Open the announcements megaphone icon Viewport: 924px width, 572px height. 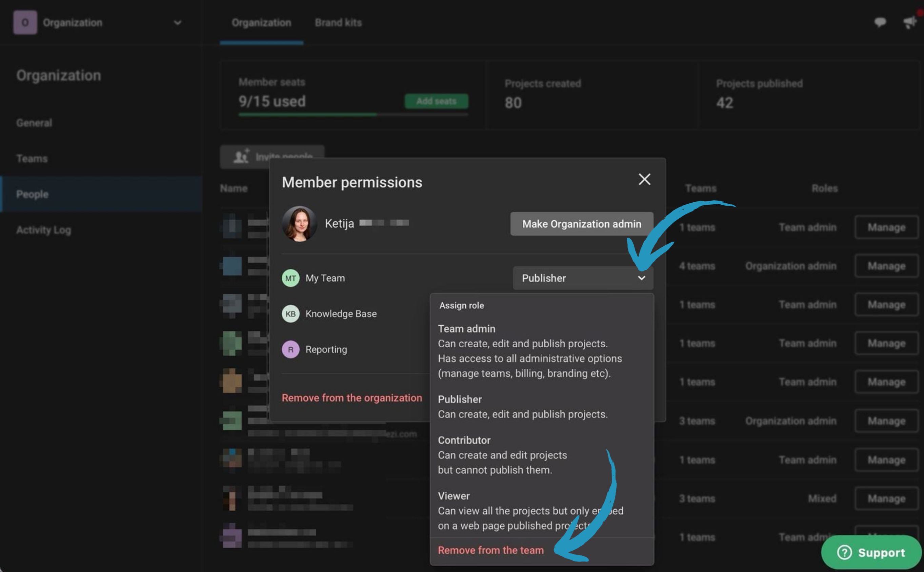click(x=910, y=22)
